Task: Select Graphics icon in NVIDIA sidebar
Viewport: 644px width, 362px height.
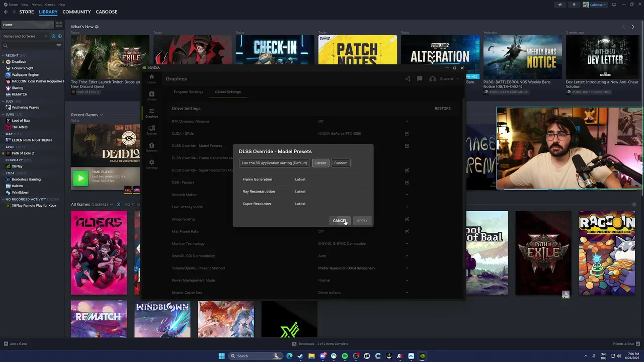Action: [151, 113]
